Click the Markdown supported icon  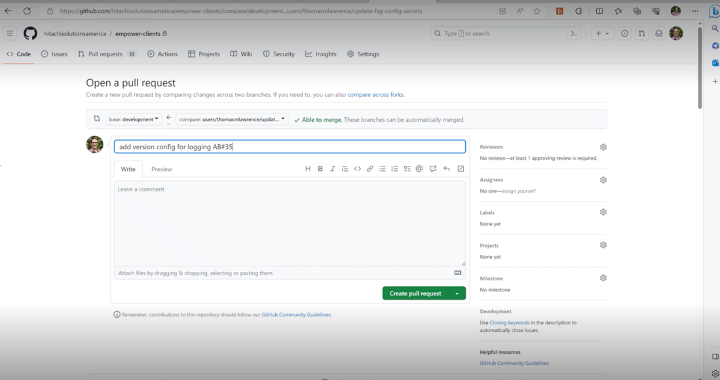pos(457,273)
